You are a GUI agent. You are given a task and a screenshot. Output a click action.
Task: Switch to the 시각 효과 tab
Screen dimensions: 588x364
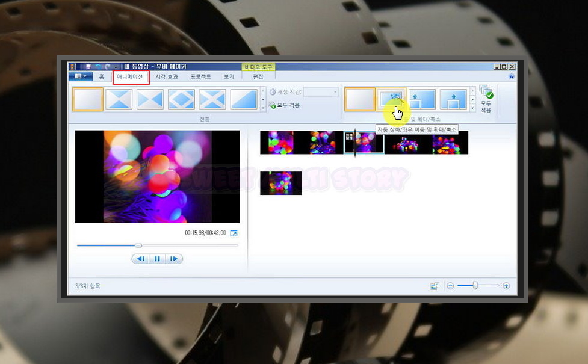[167, 76]
